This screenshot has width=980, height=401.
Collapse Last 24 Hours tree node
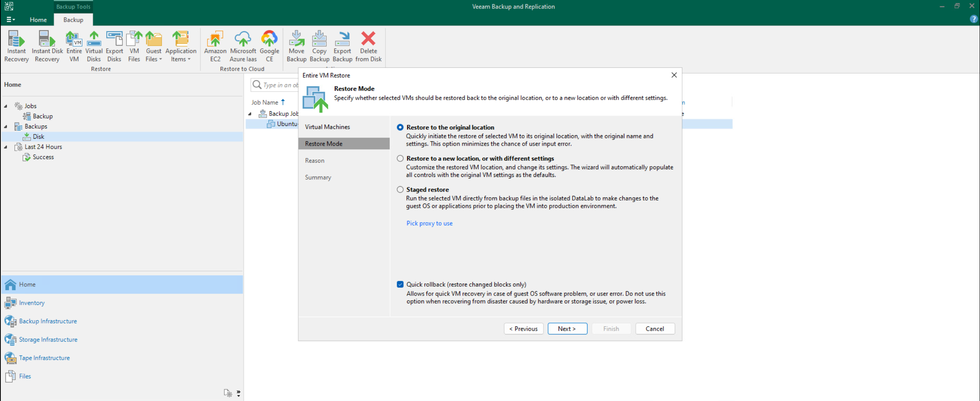coord(6,147)
